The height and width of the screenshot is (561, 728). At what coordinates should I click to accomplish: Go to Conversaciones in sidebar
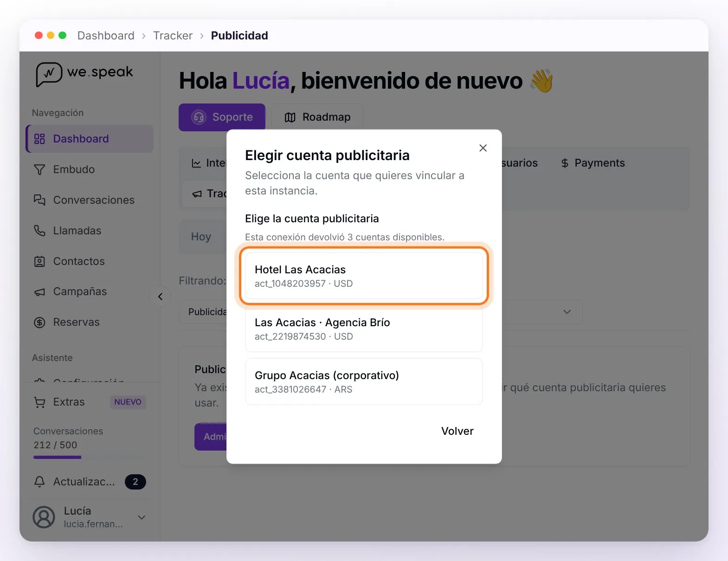point(90,200)
